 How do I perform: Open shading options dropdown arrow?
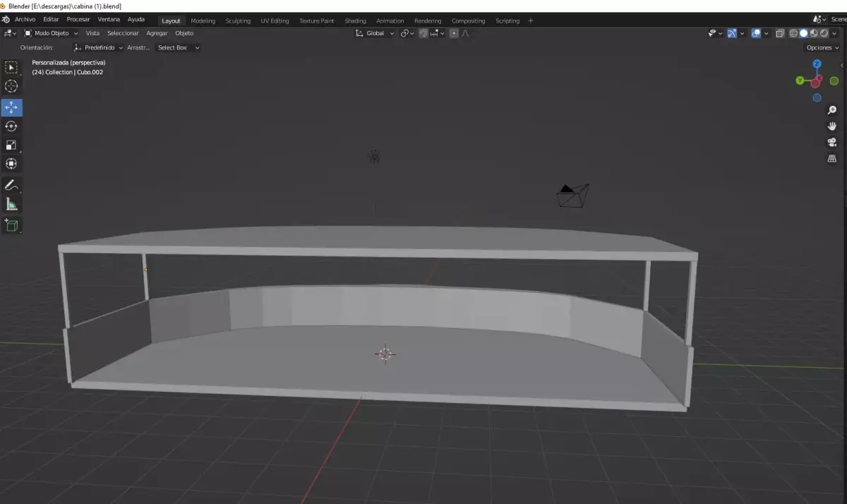point(834,33)
